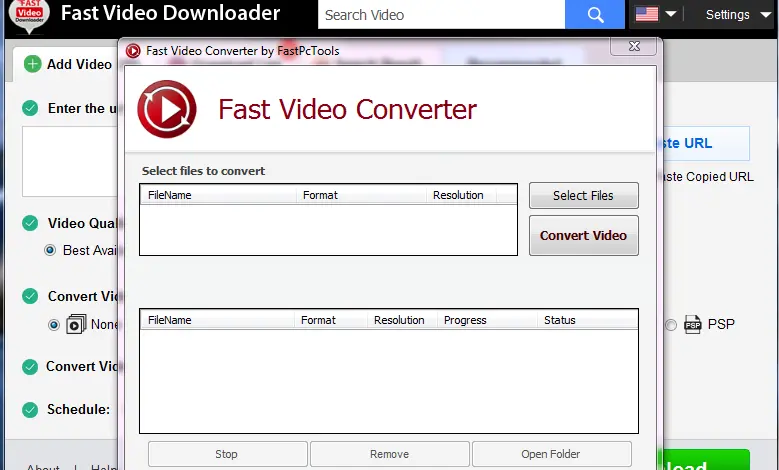
Task: Click the PSP device icon
Action: pos(693,324)
